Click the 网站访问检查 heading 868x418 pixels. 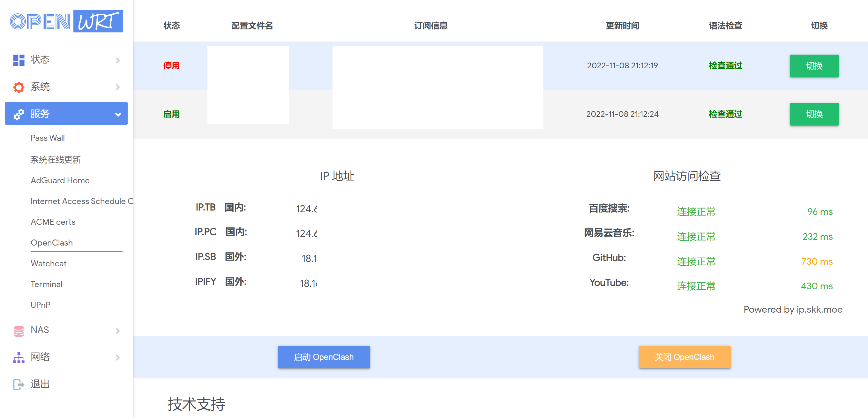click(687, 176)
